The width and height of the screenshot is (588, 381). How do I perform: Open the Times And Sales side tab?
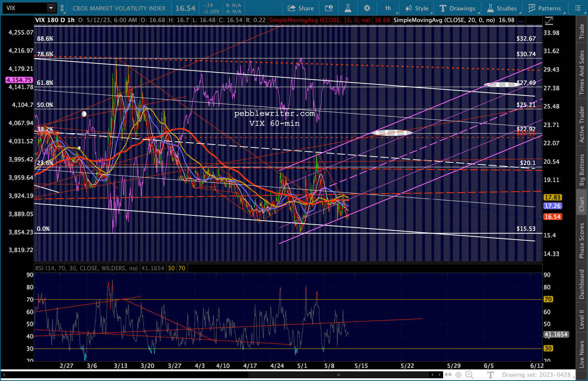click(x=581, y=72)
